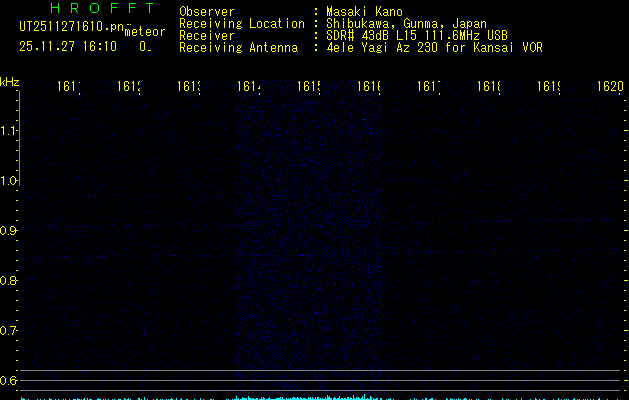Click the 1619 time axis marker

[549, 86]
